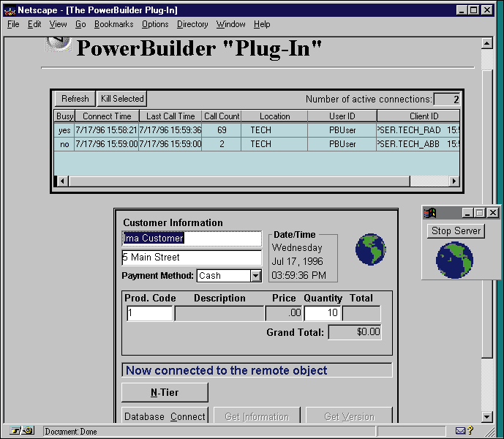Click the Connect Time column header
Screen dimensions: 504x439
[x=107, y=116]
